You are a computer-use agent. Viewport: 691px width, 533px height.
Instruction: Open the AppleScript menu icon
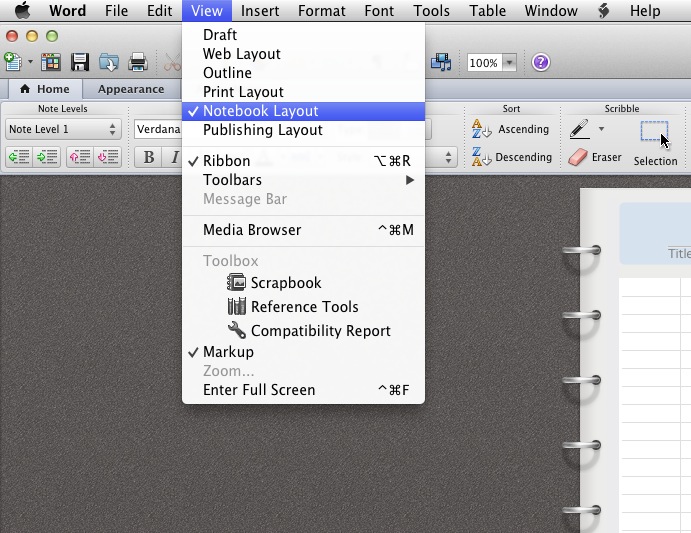603,11
